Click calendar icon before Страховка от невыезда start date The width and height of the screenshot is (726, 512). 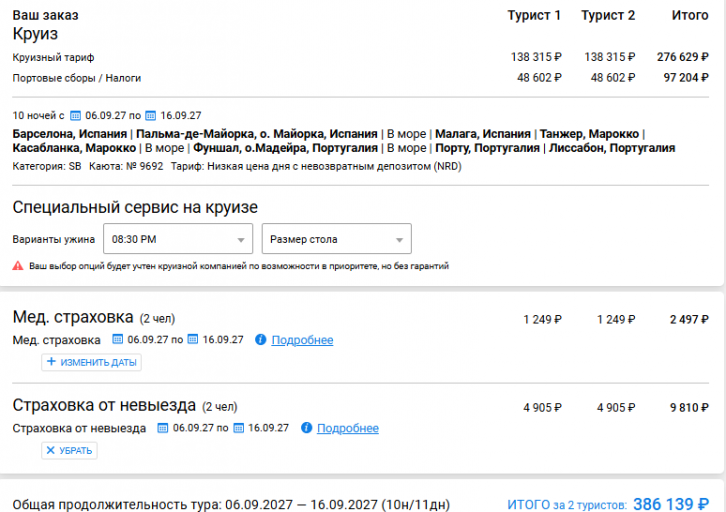tap(163, 428)
